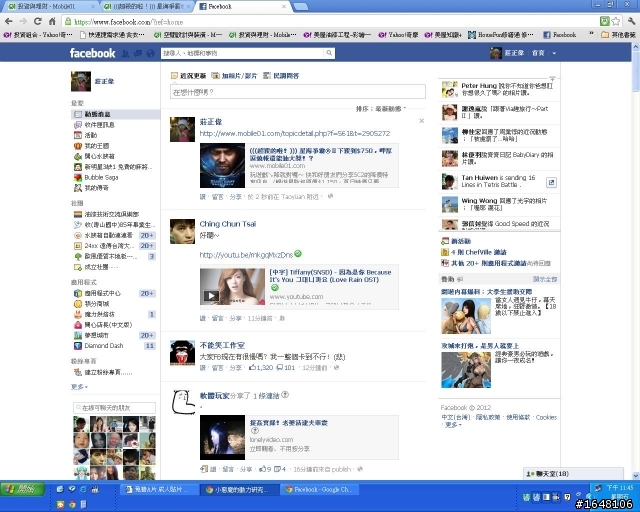The image size is (640, 512).
Task: Open the mobile01.com topicdetail link
Action: (295, 134)
